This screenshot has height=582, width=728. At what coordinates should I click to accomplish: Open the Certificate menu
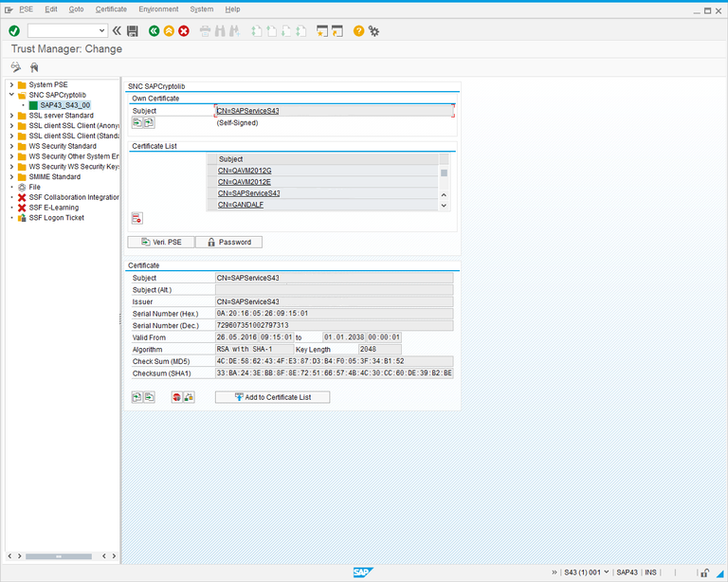coord(111,9)
